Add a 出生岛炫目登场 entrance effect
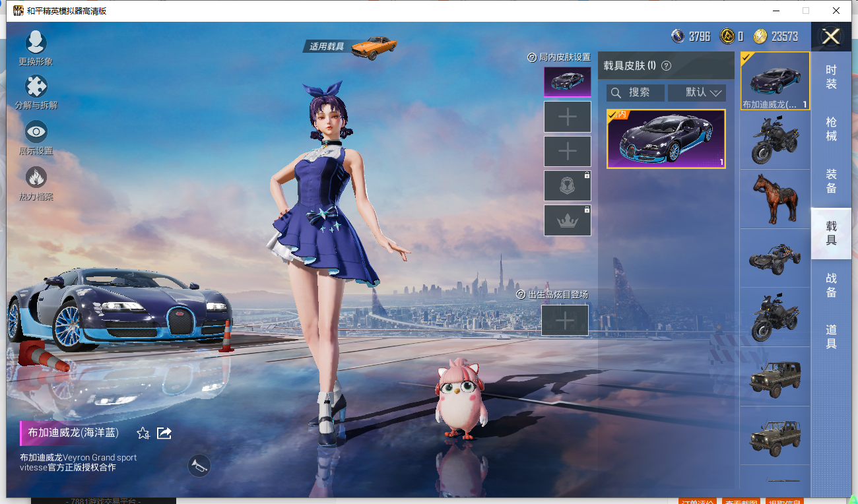Image resolution: width=858 pixels, height=504 pixels. click(x=565, y=321)
